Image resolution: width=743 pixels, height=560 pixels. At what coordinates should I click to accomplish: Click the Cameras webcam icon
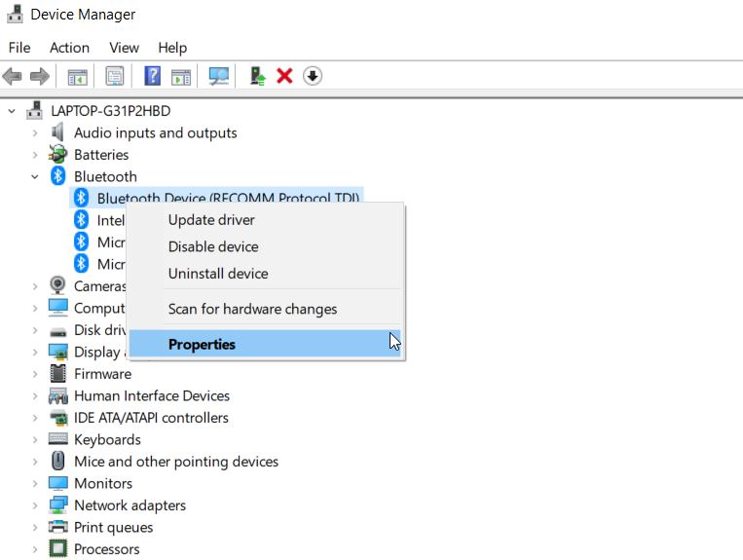click(x=57, y=285)
